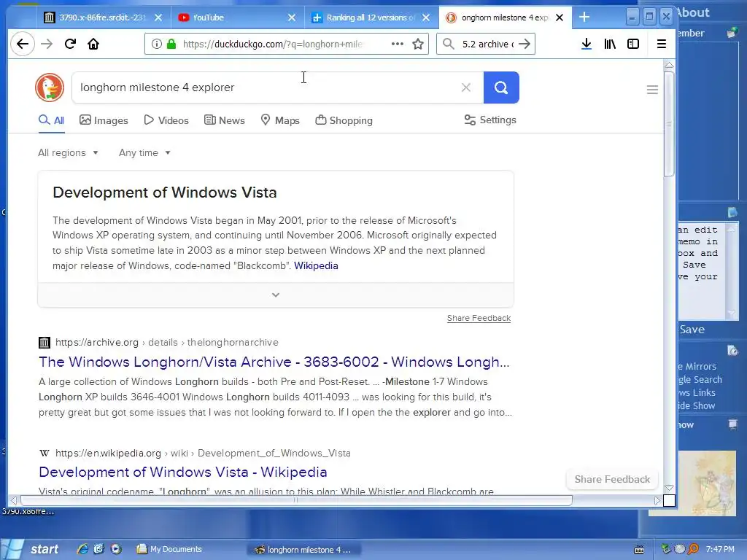Toggle the sidebar view
The image size is (747, 560).
(633, 44)
